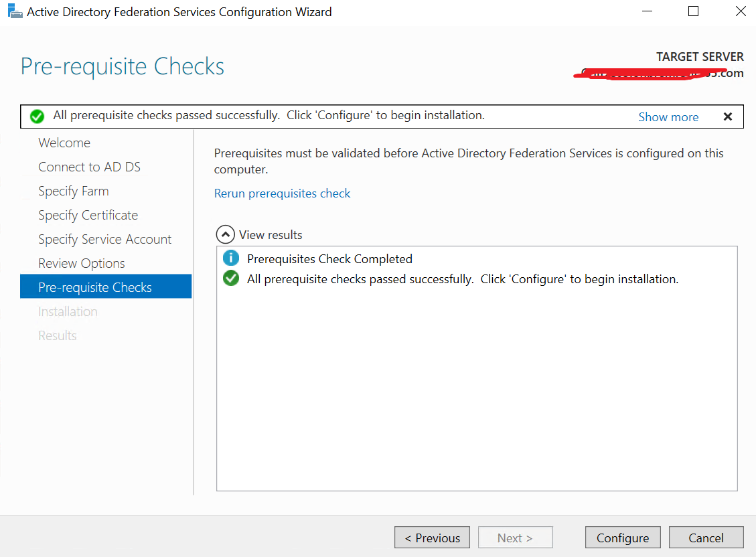This screenshot has width=756, height=557.
Task: Open the Review Options step
Action: point(82,263)
